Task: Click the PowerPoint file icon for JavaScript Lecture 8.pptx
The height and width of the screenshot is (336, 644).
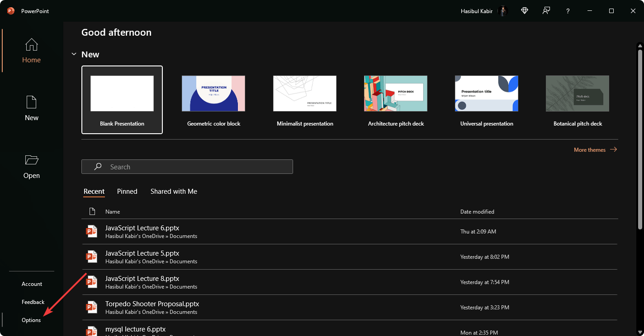Action: pos(92,282)
